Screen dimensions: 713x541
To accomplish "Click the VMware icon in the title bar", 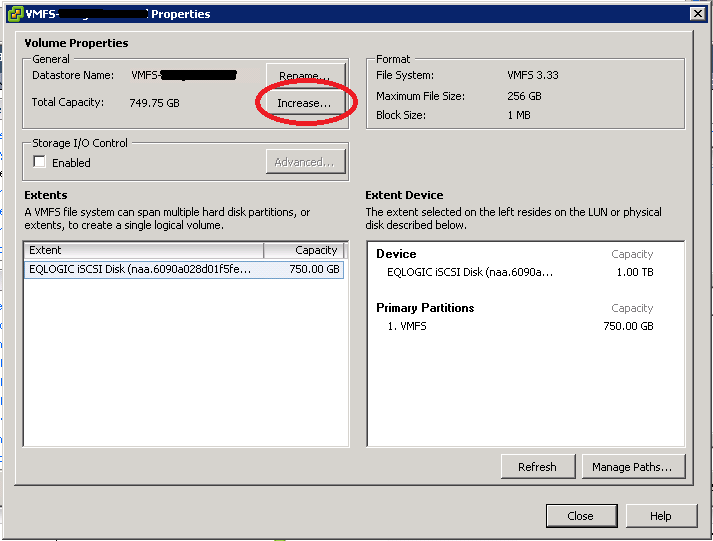I will [13, 14].
